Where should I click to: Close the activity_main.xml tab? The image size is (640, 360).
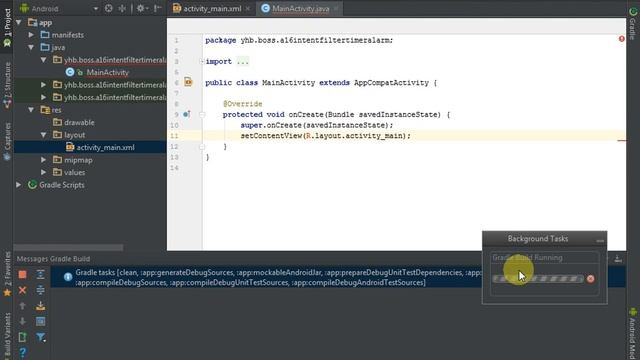(248, 9)
